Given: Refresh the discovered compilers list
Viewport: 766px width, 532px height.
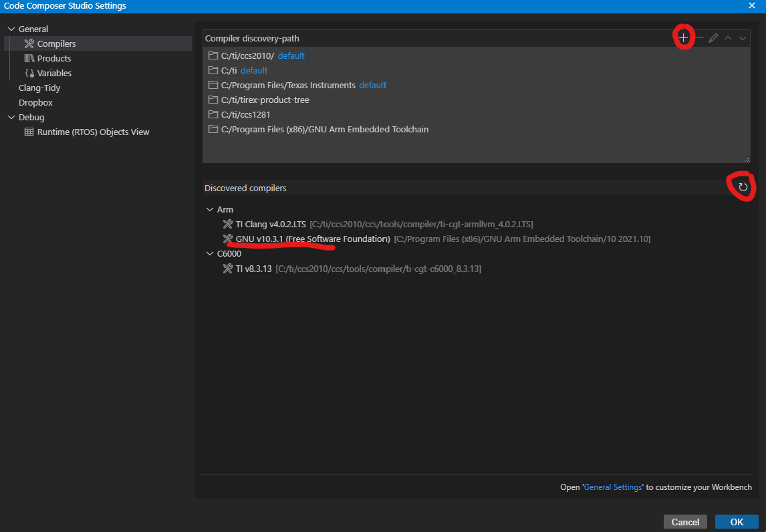Looking at the screenshot, I should tap(743, 188).
